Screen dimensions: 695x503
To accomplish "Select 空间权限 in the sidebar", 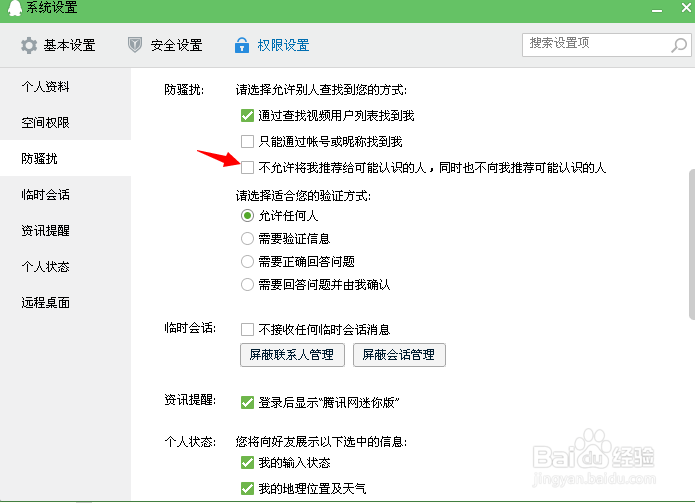I will 66,122.
